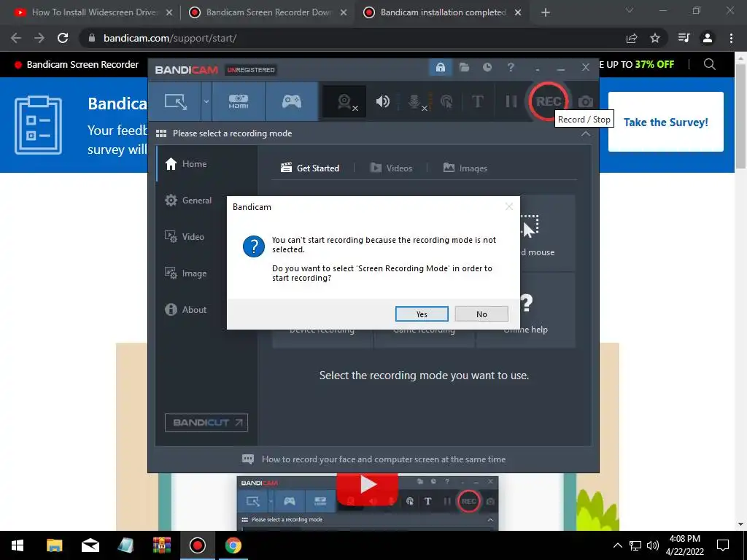Click the red REC button
The image size is (747, 560).
point(548,101)
